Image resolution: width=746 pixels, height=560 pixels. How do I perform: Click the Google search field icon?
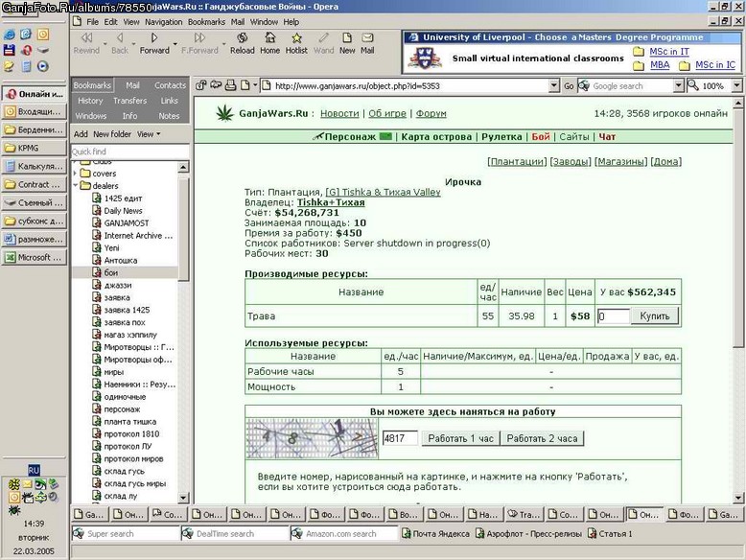584,85
